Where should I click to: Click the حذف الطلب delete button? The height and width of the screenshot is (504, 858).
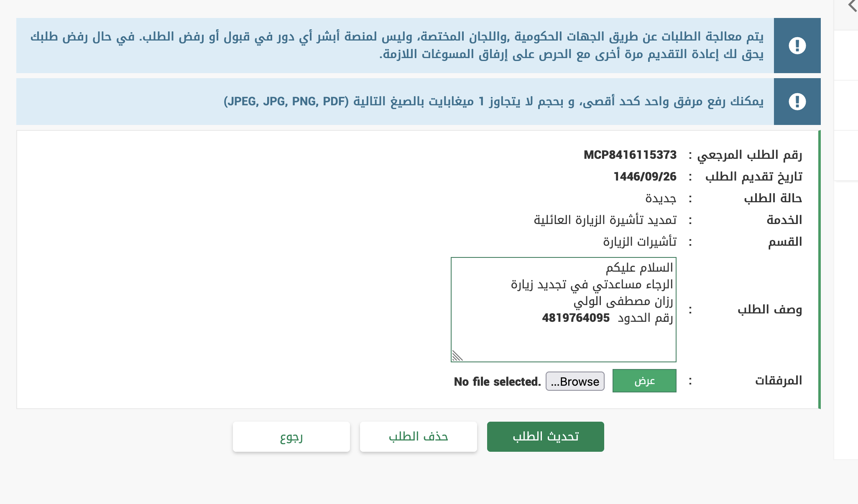click(418, 437)
